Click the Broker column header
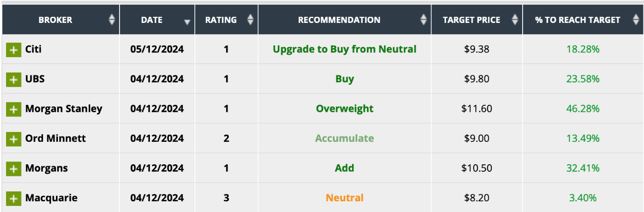 56,20
